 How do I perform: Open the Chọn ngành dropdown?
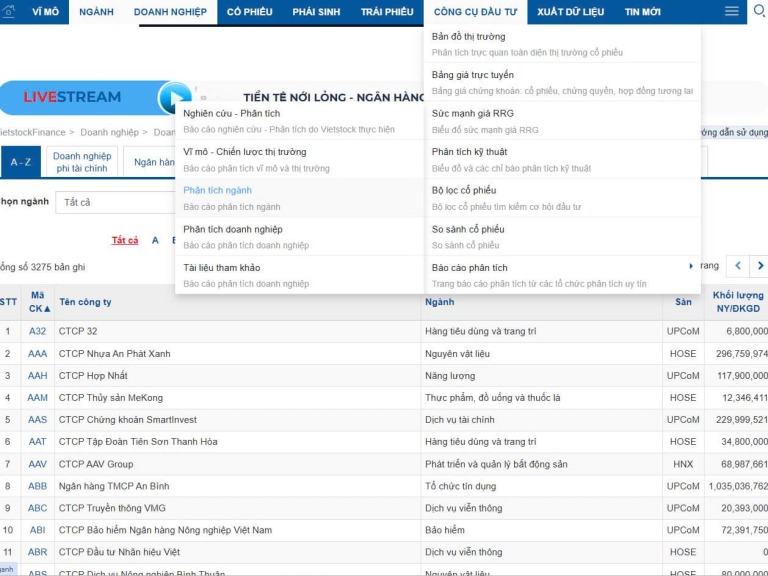pyautogui.click(x=115, y=202)
